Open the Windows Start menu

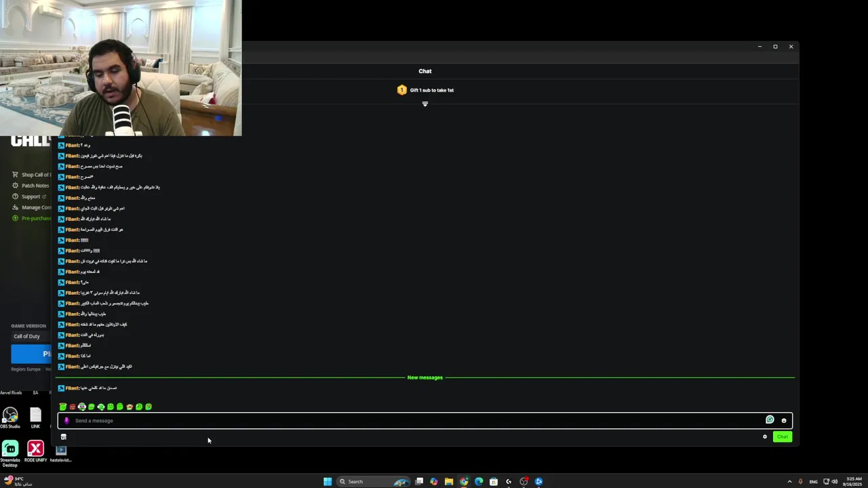pyautogui.click(x=328, y=481)
